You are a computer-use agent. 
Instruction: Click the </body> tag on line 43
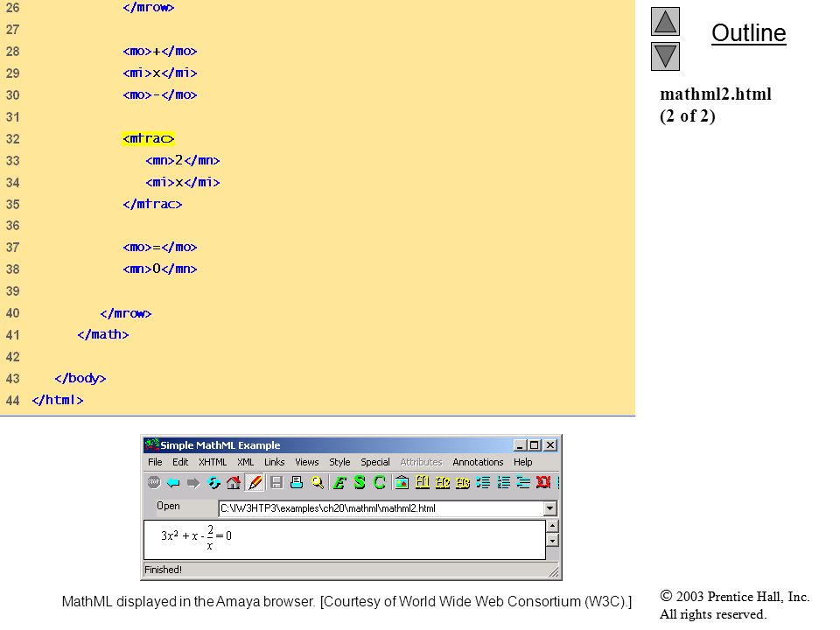pyautogui.click(x=80, y=378)
